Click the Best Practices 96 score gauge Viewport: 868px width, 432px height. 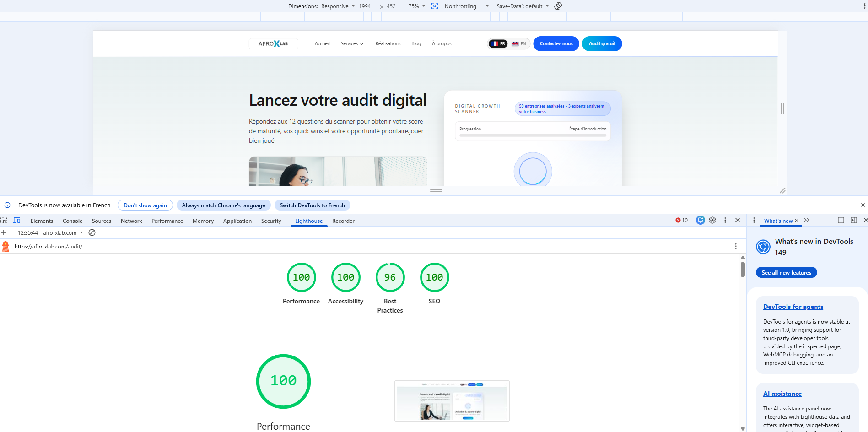(390, 277)
